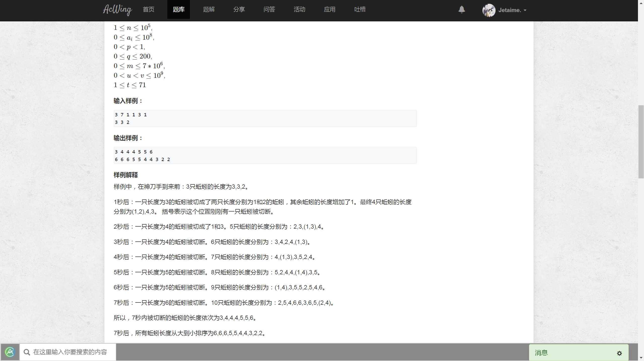
Task: Click the user avatar thumbnail
Action: (489, 10)
